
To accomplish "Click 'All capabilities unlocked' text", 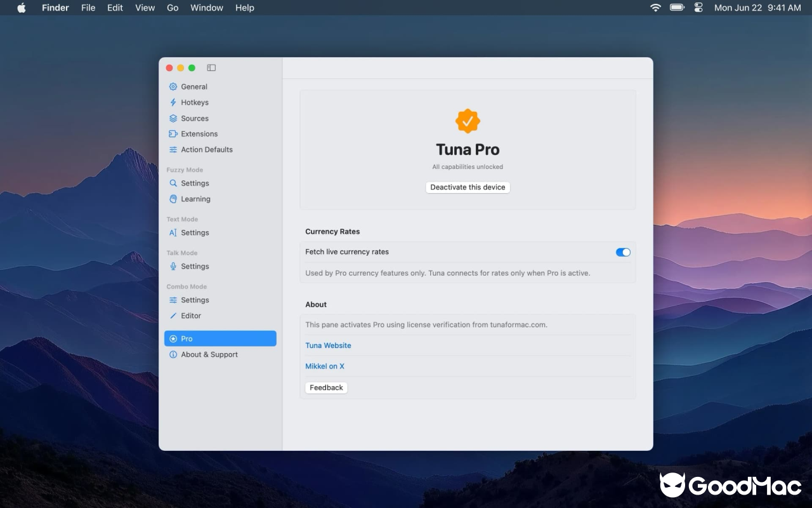I will click(468, 167).
